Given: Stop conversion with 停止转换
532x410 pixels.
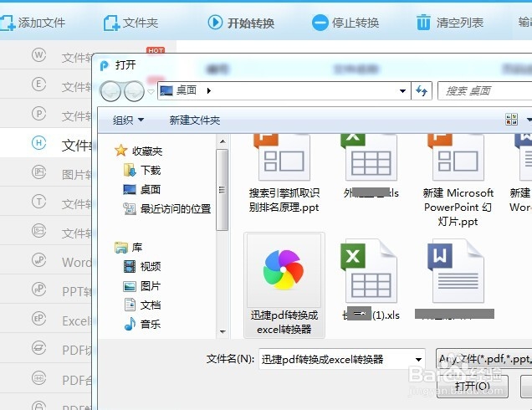Looking at the screenshot, I should point(345,23).
